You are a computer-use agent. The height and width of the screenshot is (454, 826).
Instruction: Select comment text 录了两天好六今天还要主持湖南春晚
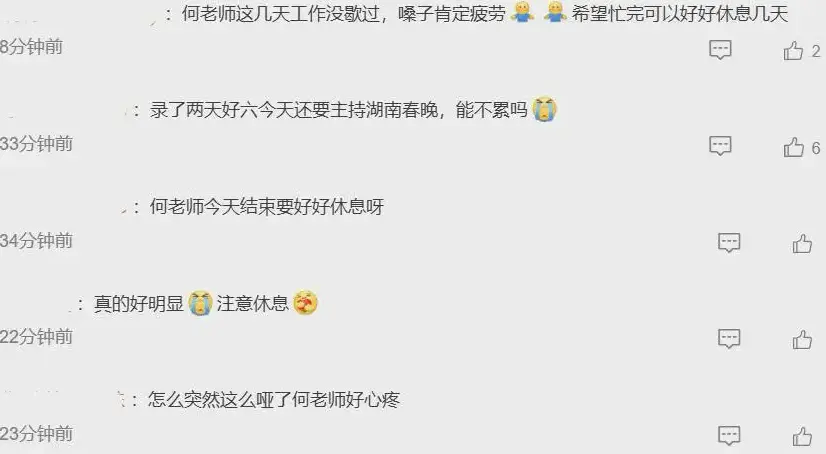294,110
